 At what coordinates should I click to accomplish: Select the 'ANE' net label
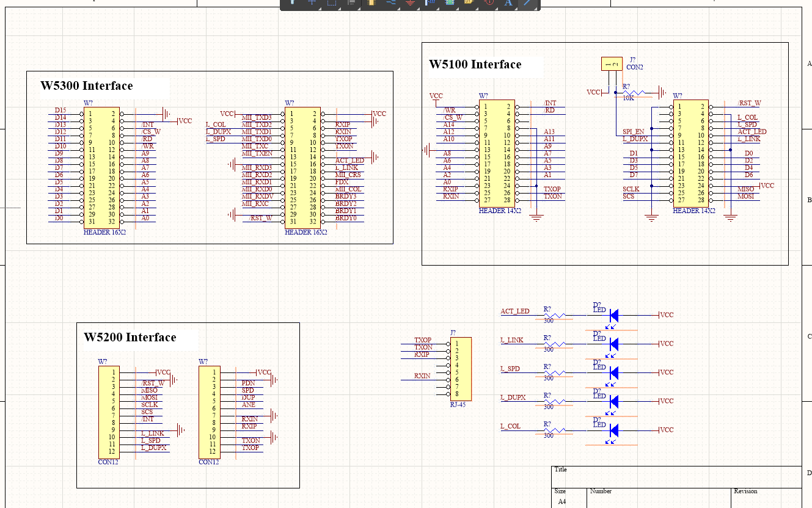(x=248, y=404)
